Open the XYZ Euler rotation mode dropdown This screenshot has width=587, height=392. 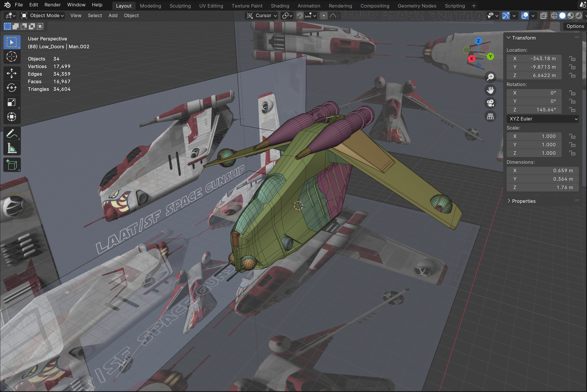[542, 119]
